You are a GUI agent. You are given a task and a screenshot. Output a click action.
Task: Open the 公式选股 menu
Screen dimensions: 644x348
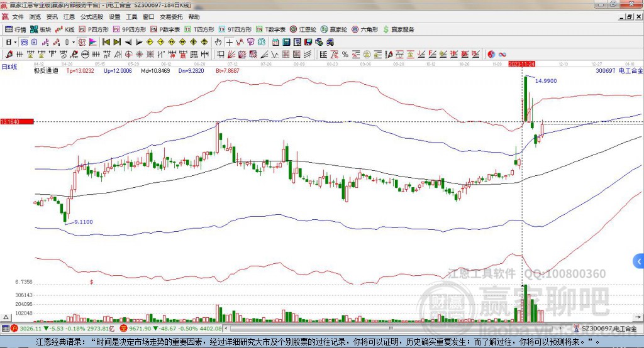click(92, 17)
